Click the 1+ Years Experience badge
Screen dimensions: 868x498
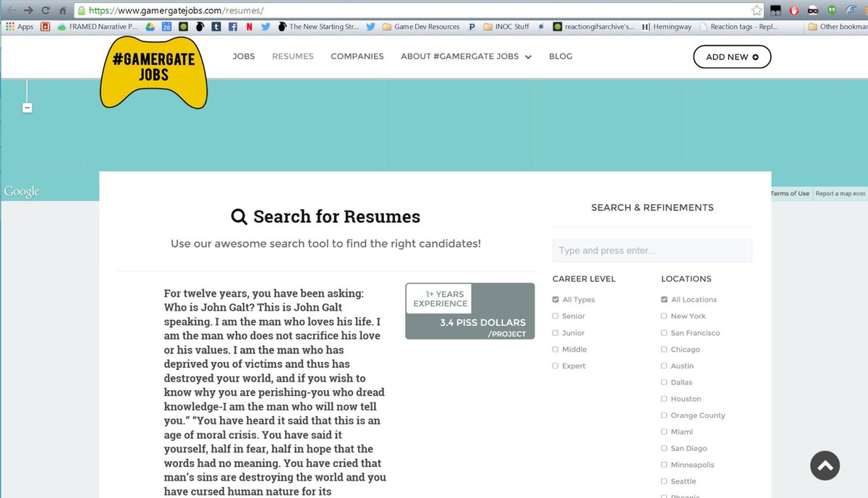[x=438, y=299]
